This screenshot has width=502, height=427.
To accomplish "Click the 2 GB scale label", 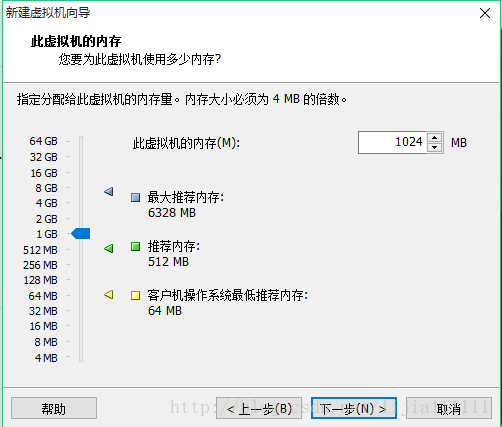I will click(x=46, y=219).
